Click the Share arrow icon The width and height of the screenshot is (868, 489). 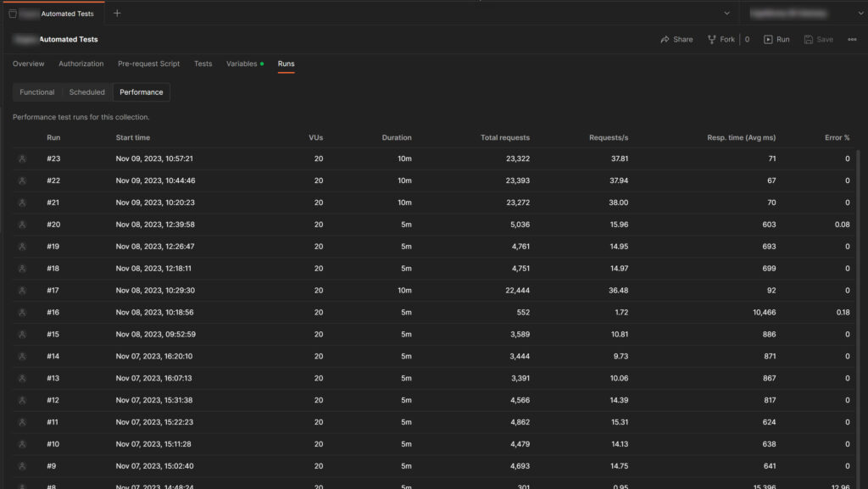point(665,40)
